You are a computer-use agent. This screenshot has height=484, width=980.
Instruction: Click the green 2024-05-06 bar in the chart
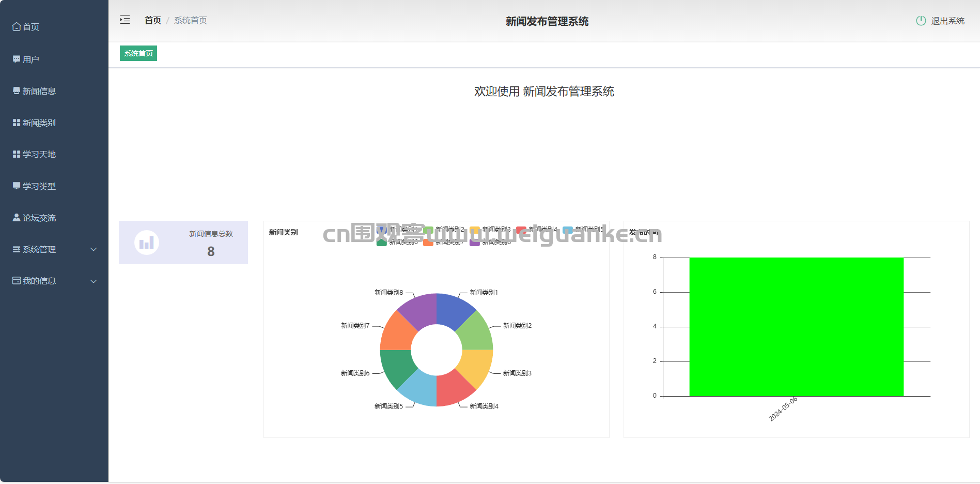(796, 327)
